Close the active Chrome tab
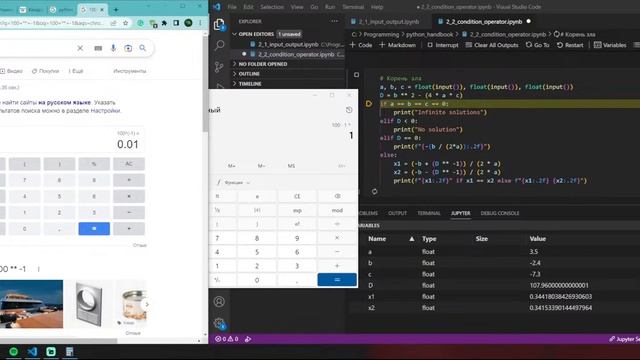Viewport: 640px width, 360px height. pyautogui.click(x=102, y=9)
